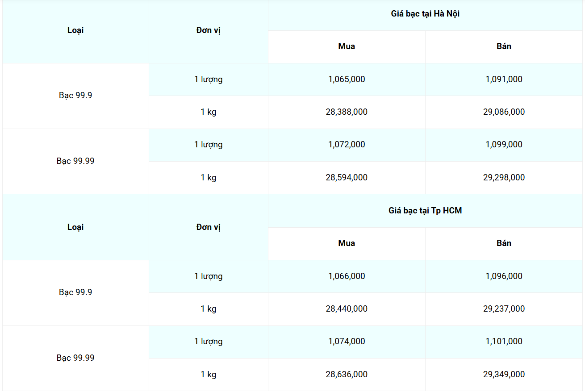
Task: Click the 28,636,000 buy price cell
Action: coord(347,375)
